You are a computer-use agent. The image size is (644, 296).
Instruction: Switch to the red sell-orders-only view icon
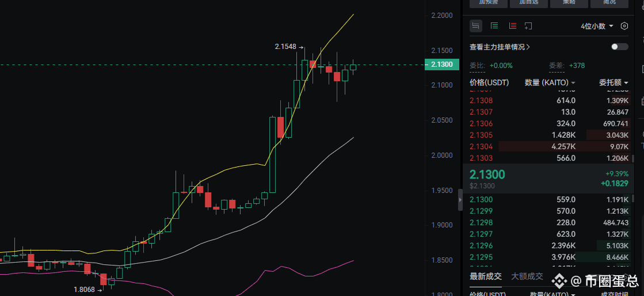click(x=513, y=26)
